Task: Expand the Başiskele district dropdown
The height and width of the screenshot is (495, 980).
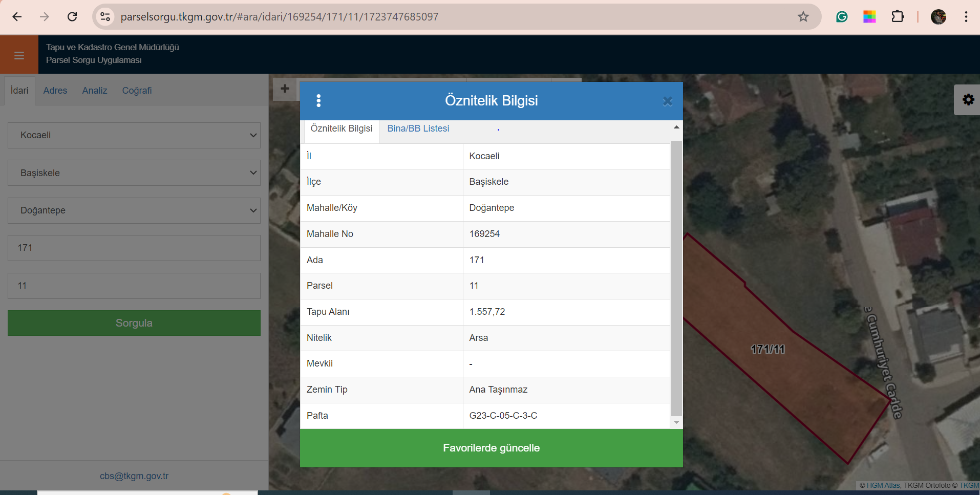Action: point(134,173)
